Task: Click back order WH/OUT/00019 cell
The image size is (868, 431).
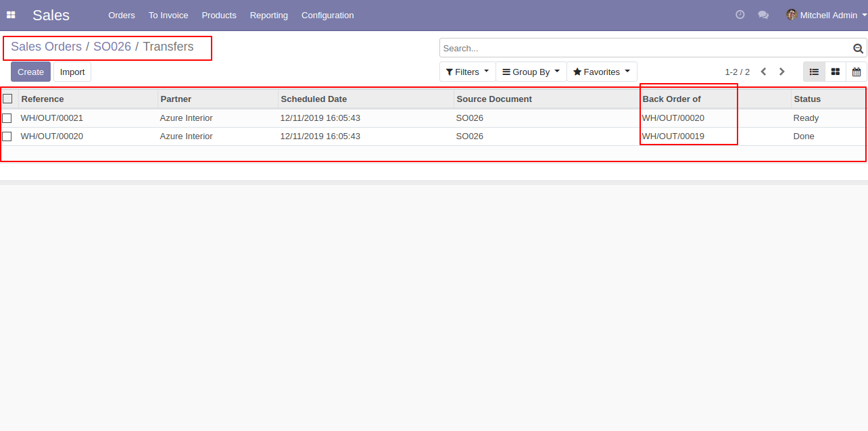Action: tap(673, 136)
